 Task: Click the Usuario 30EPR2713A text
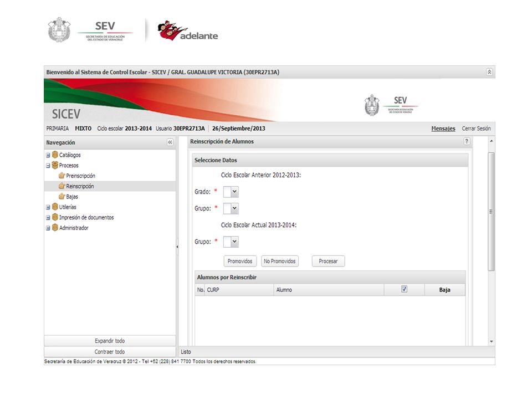(180, 129)
